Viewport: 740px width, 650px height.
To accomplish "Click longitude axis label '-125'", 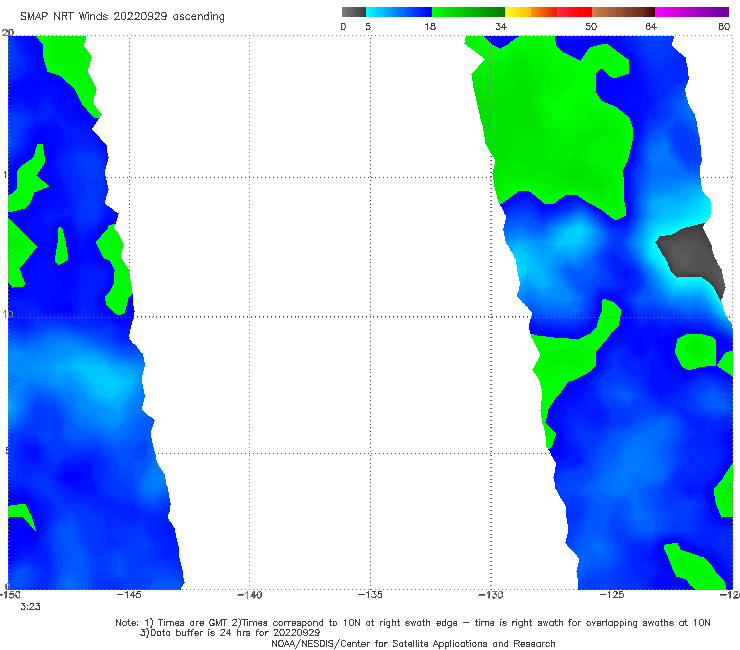I will 612,595.
